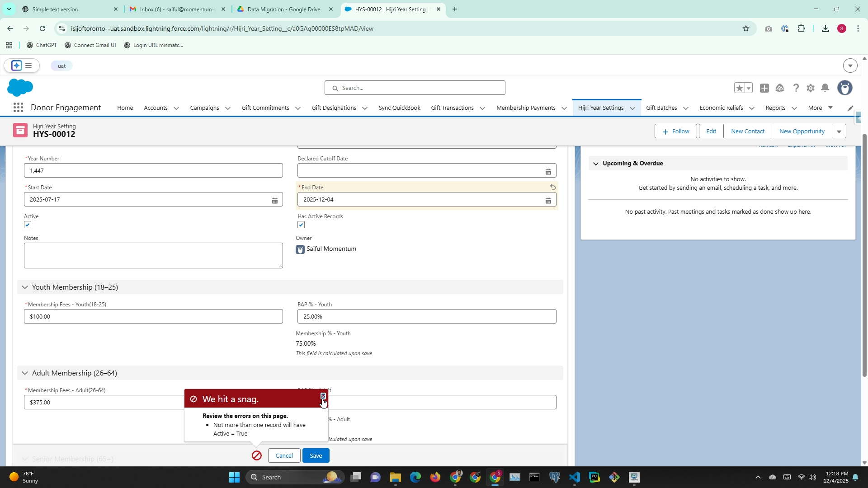Undo the End Date change

(552, 187)
